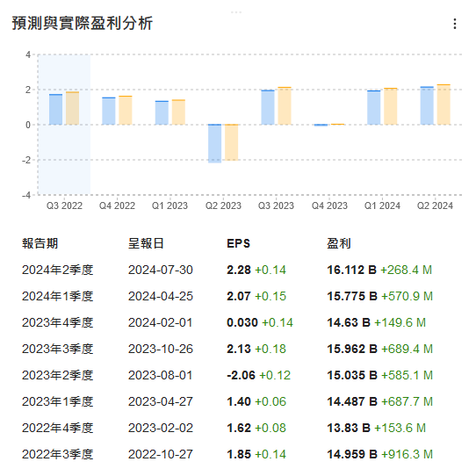Open the three-dot more options menu

tap(454, 24)
